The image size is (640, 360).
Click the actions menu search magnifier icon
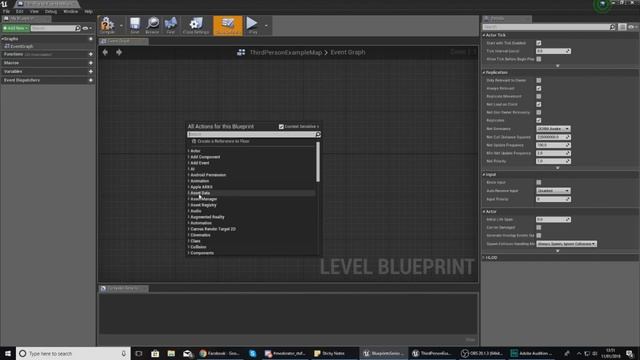pos(318,134)
